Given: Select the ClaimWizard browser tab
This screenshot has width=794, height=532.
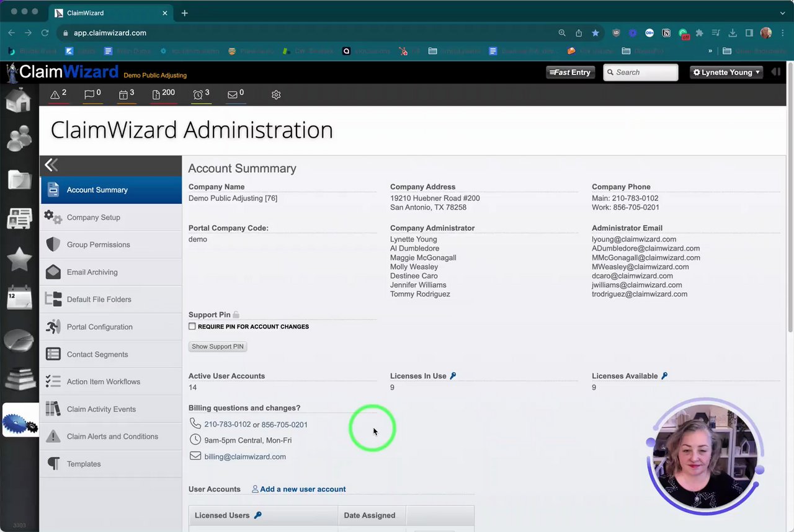Looking at the screenshot, I should (x=112, y=13).
